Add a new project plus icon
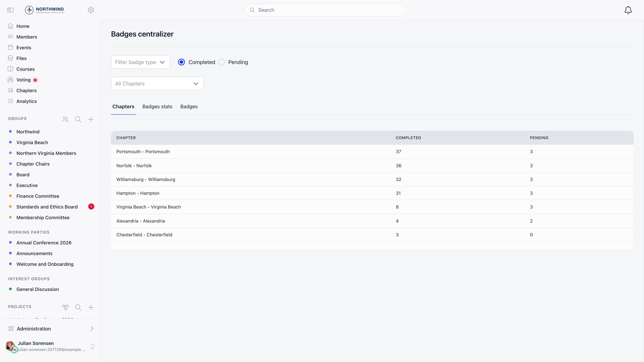Screen dimensions: 644x362 coord(91,307)
